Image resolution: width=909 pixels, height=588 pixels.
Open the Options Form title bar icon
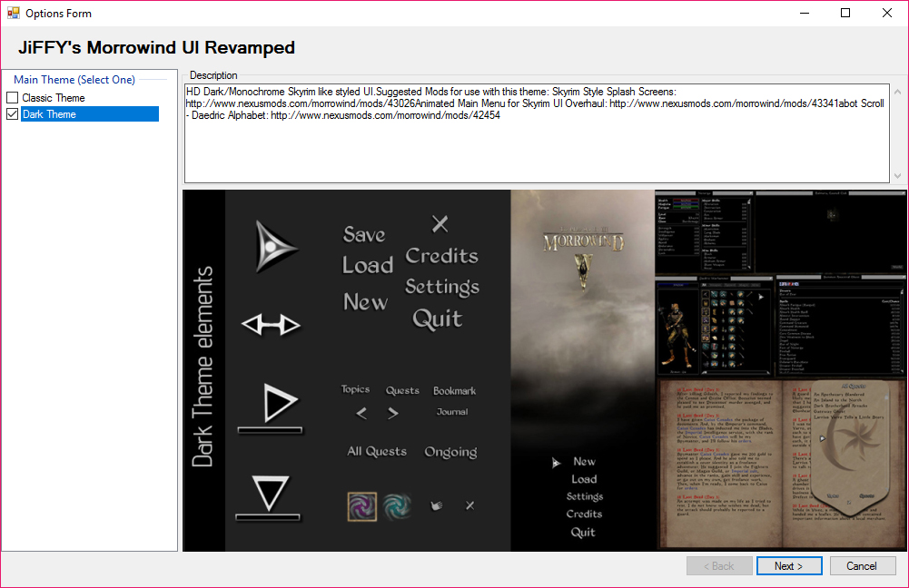click(14, 13)
